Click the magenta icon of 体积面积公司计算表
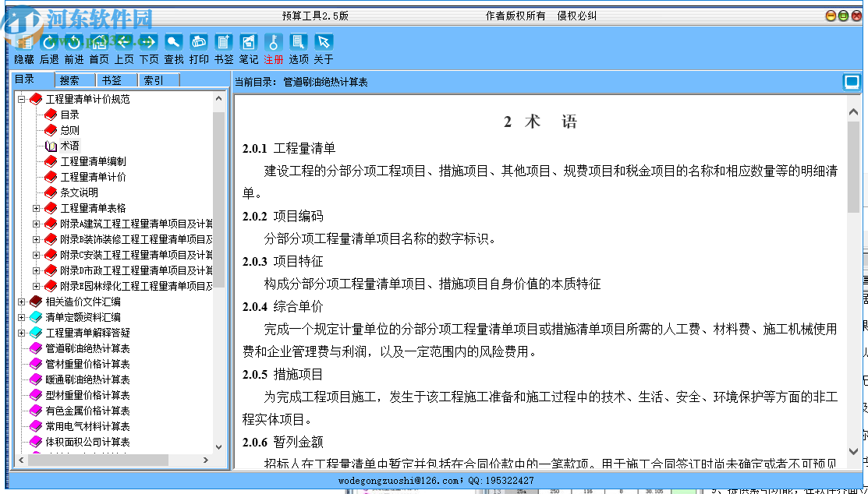Screen dimensions: 868x494 coord(36,442)
